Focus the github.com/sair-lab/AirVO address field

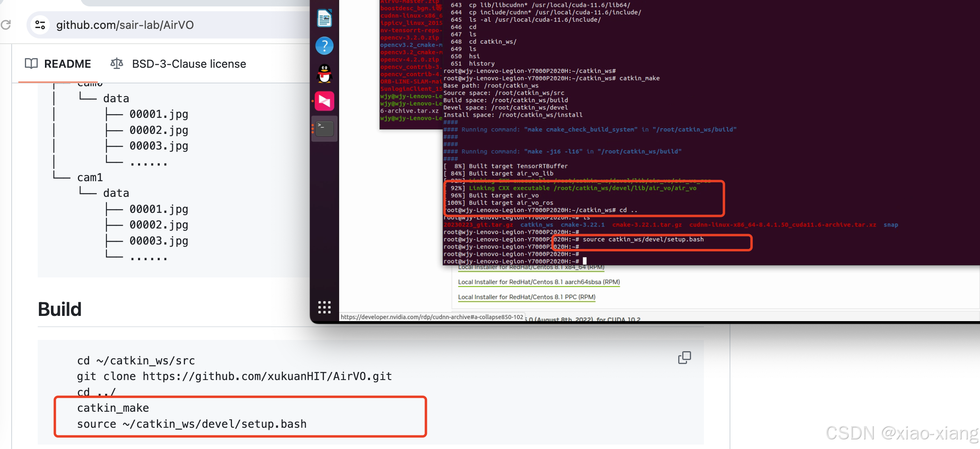125,25
